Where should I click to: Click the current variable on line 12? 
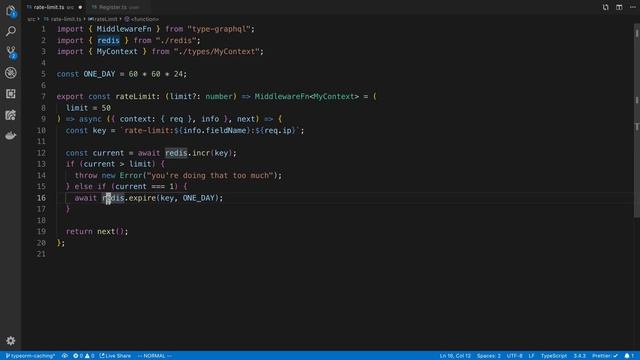coord(108,153)
